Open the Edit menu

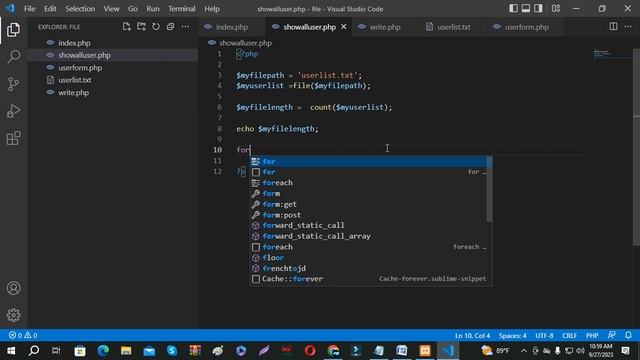click(50, 9)
